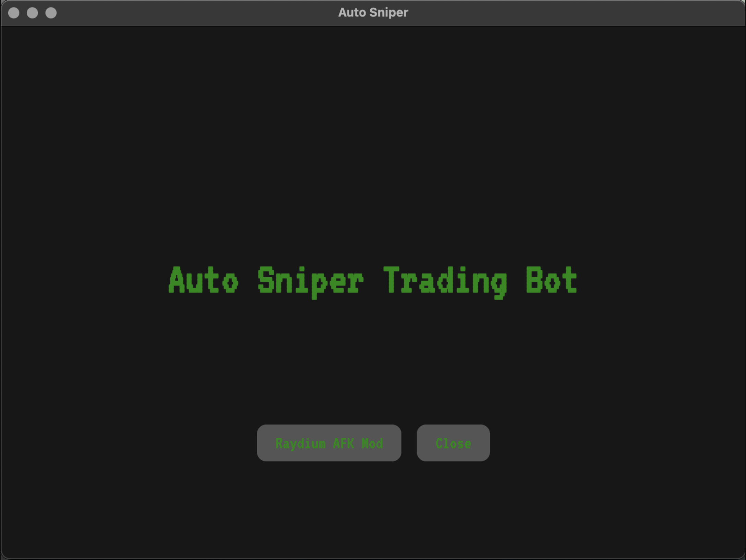Viewport: 746px width, 560px height.
Task: Open the Raydium AFK Mod button
Action: point(329,443)
